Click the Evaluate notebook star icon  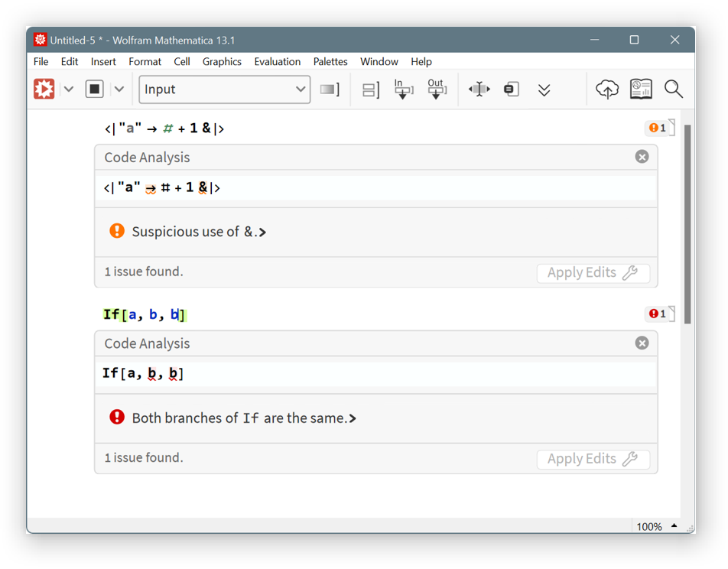(44, 89)
